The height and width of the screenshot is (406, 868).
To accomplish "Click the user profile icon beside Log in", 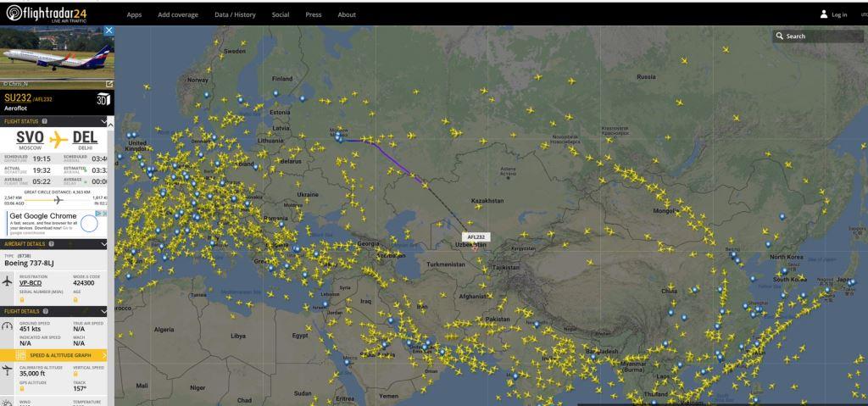I will point(824,14).
